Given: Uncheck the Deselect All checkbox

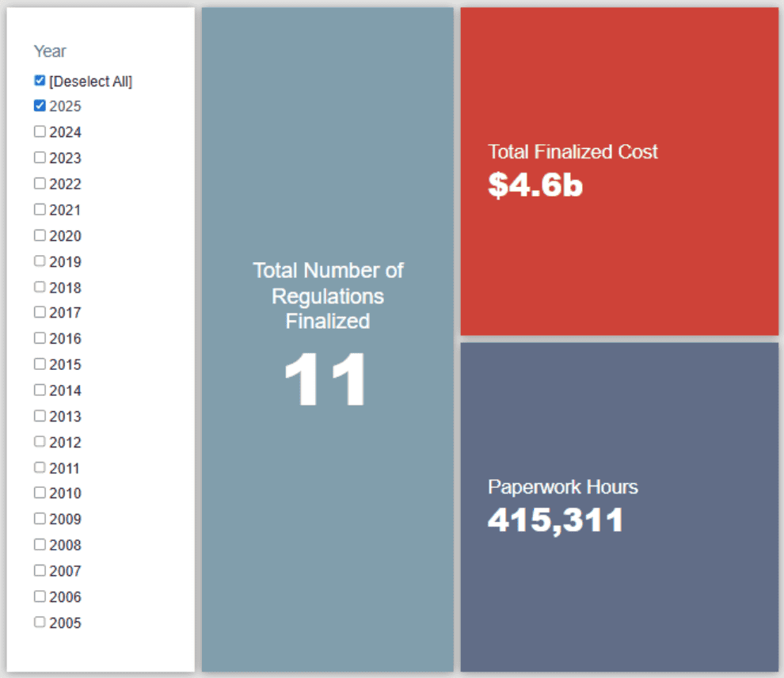Looking at the screenshot, I should 40,81.
